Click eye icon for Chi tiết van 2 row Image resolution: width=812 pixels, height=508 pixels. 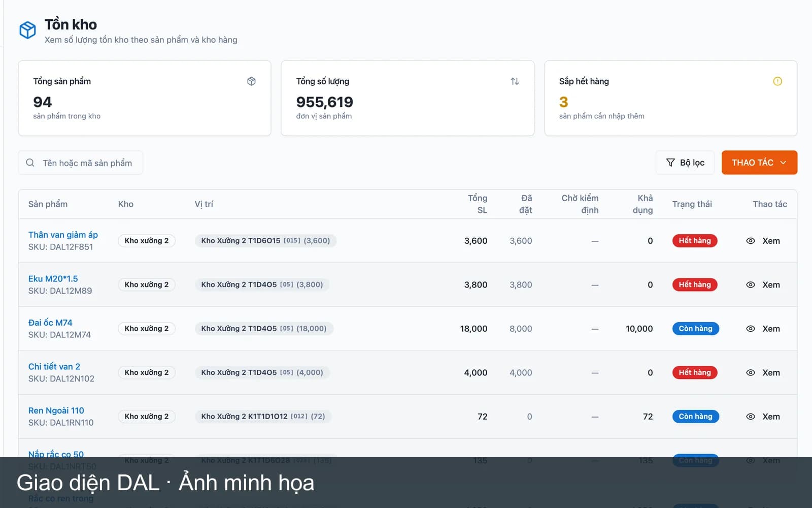(x=751, y=373)
